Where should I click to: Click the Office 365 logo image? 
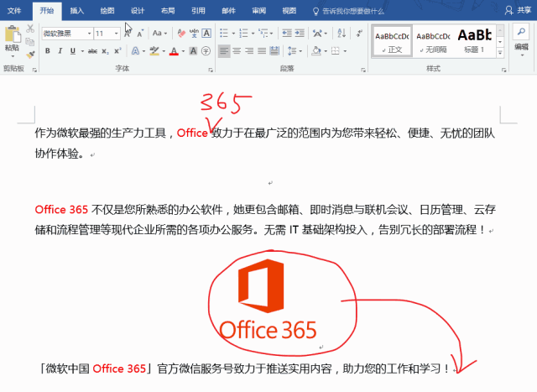268,299
